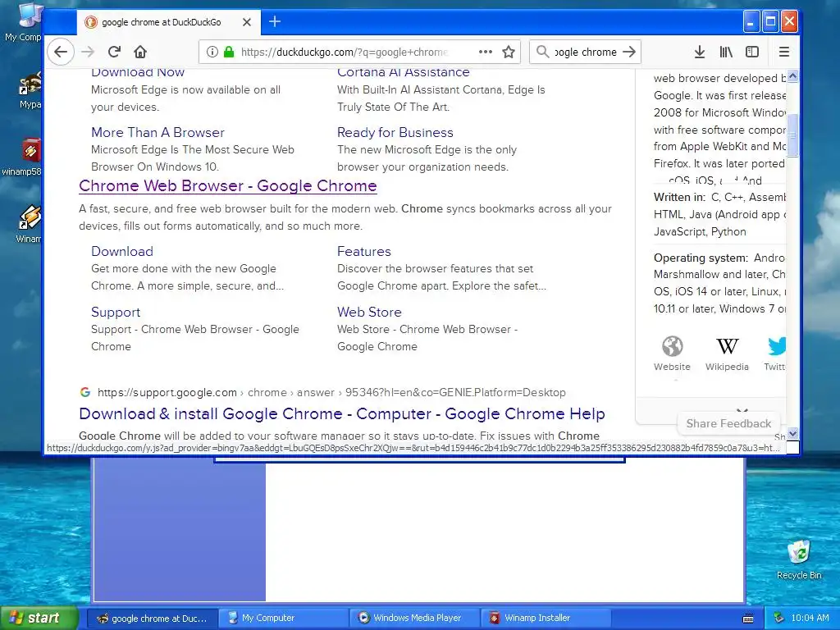The width and height of the screenshot is (840, 630).
Task: Bookmark this page with the star
Action: tap(509, 52)
